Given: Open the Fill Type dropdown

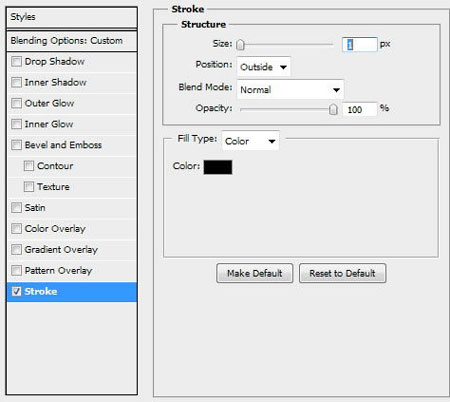Looking at the screenshot, I should click(x=250, y=141).
